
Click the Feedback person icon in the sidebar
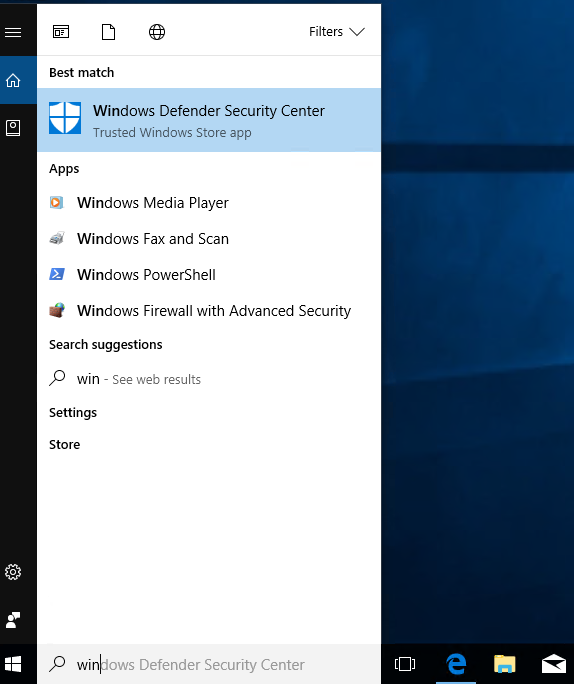(x=13, y=620)
